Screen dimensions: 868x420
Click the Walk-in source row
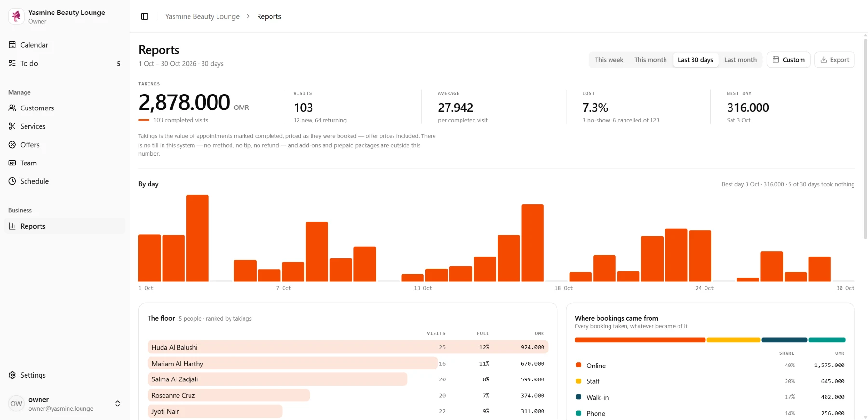[710, 397]
